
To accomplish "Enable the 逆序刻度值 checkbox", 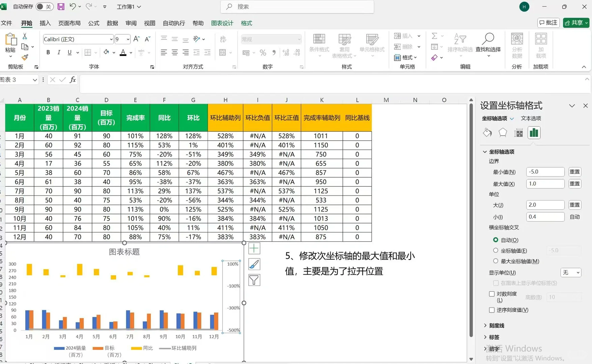I will coord(492,310).
